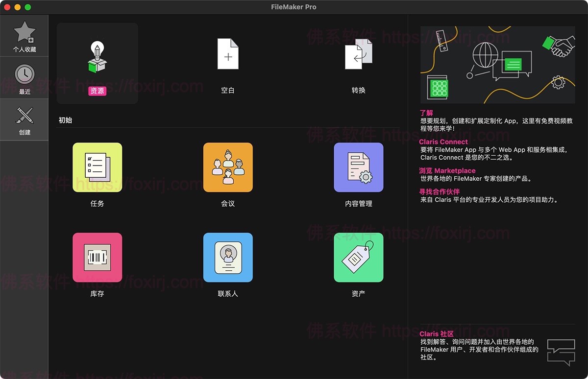Open the 转换 convert file option
This screenshot has height=379, width=588.
[358, 54]
